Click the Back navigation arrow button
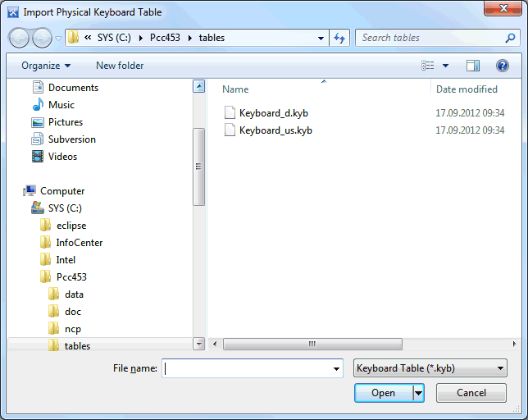The image size is (528, 420). tap(19, 38)
